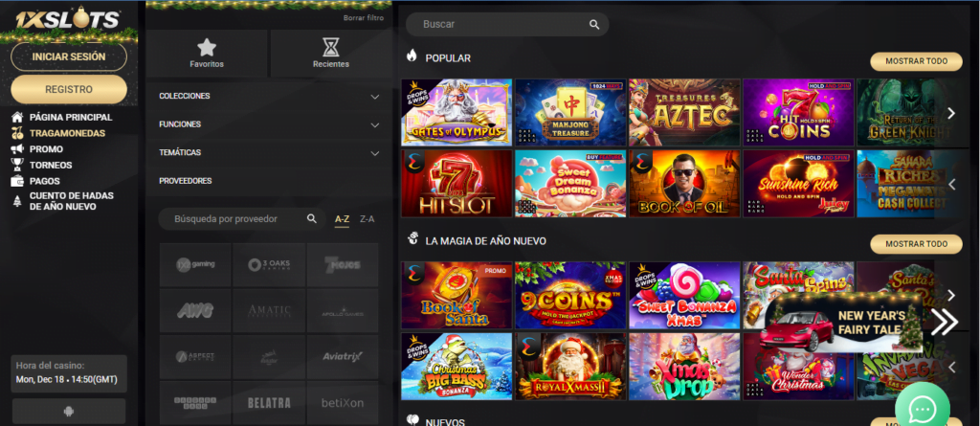The height and width of the screenshot is (426, 980).
Task: Open Cuento de Hadas de Año Nuevo
Action: 71,201
